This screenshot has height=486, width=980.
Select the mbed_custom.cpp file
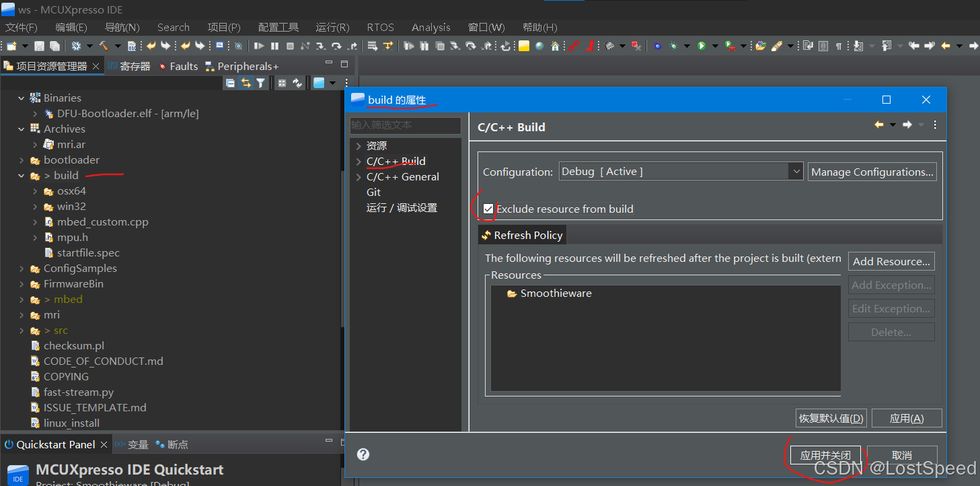102,222
